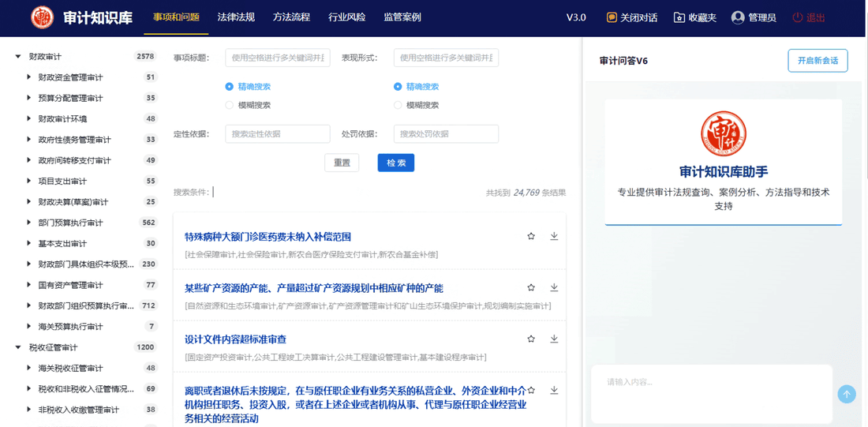Click the 关闭对话 chat icon
This screenshot has width=868, height=427.
612,17
